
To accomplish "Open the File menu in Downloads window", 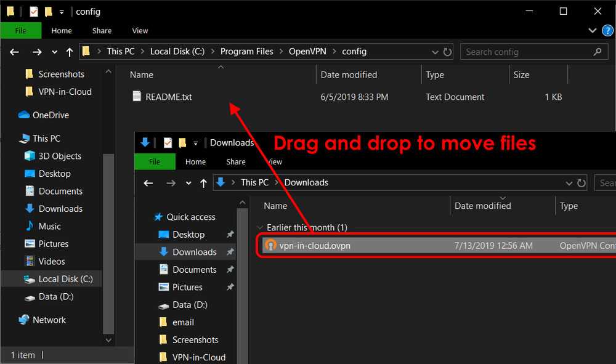I will point(155,162).
